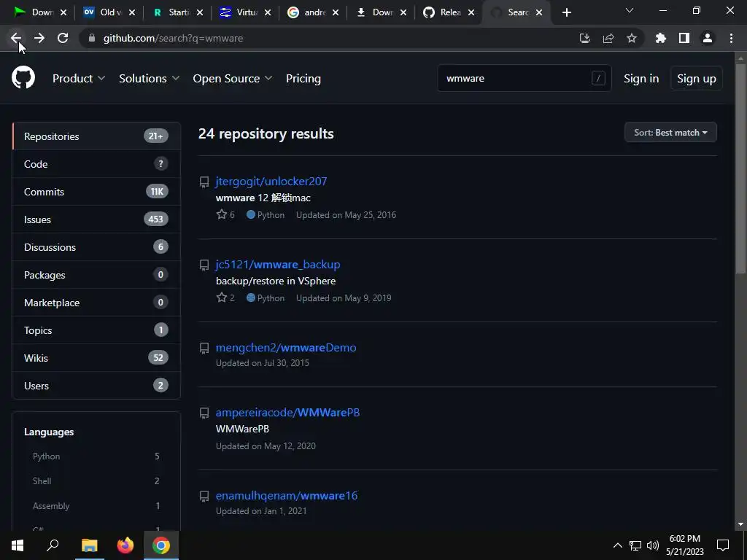The image size is (747, 560).
Task: Click the install app icon in address bar
Action: point(584,38)
